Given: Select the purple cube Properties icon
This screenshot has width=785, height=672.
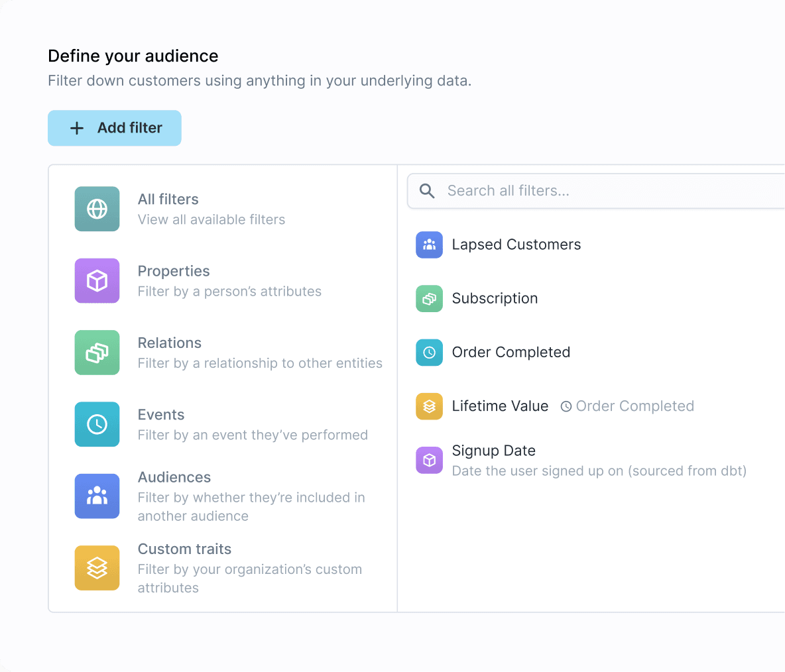Looking at the screenshot, I should coord(97,281).
